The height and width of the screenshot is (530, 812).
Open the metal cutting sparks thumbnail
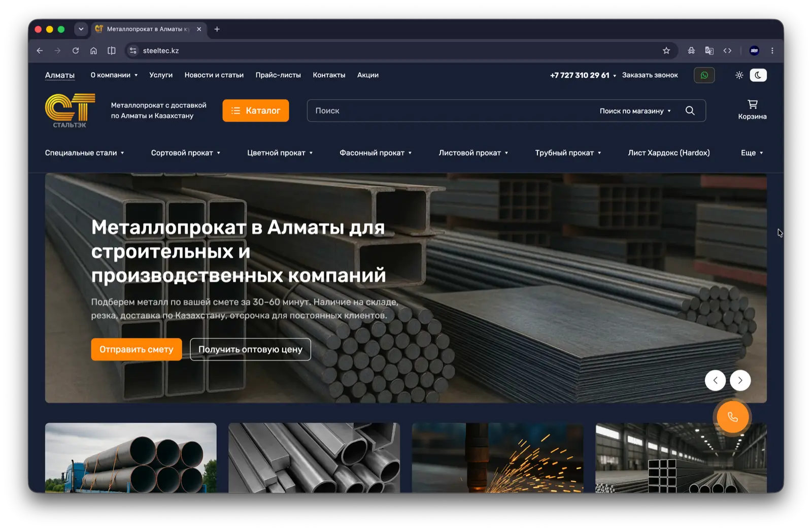(x=498, y=457)
